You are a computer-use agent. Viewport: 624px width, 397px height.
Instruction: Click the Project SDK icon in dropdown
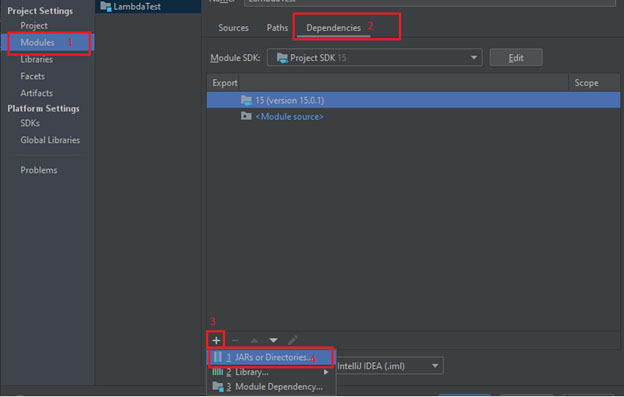(x=282, y=58)
